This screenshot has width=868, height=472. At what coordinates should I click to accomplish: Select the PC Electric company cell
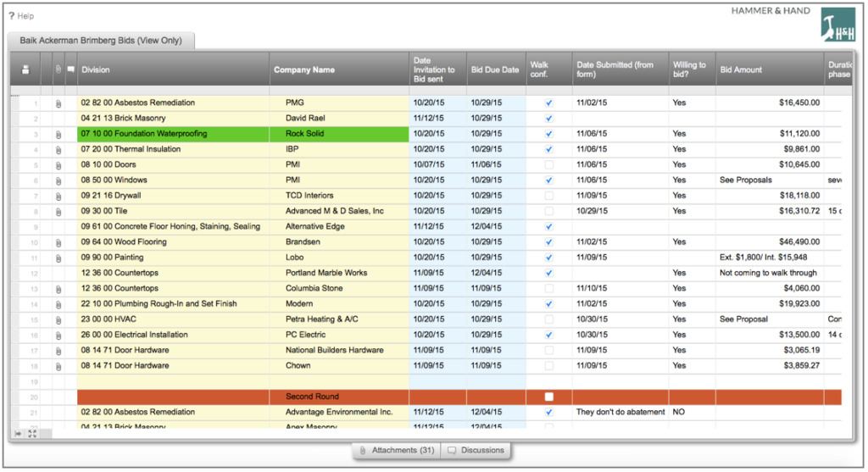click(x=339, y=335)
